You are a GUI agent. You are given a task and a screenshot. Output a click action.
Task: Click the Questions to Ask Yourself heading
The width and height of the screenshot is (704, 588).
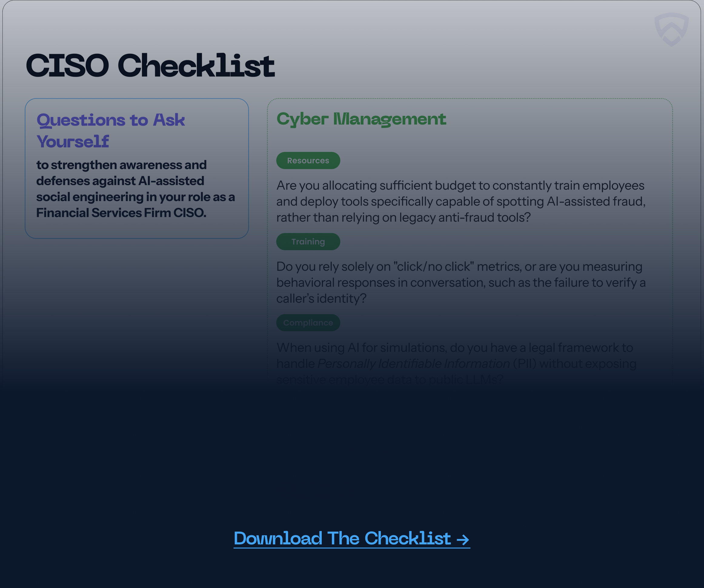[x=111, y=130]
